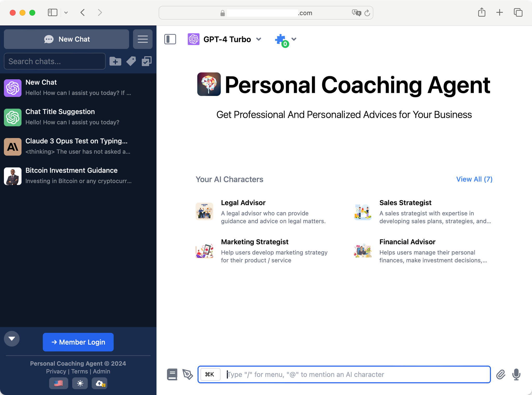Click the Search chats field
Viewport: 532px width, 395px height.
(55, 61)
